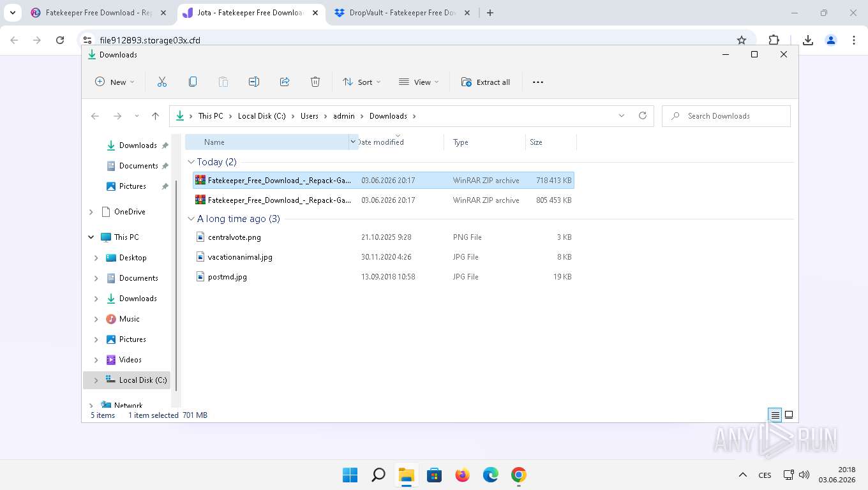868x490 pixels.
Task: Open Microsoft Store from taskbar
Action: click(435, 475)
